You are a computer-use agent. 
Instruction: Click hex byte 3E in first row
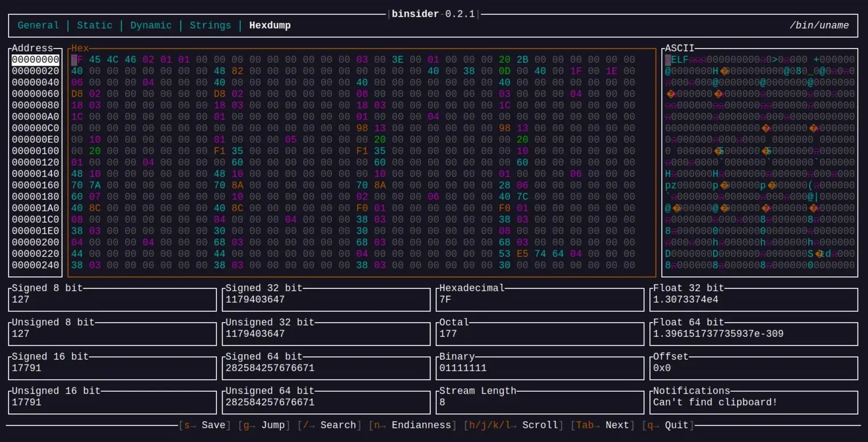click(x=397, y=59)
